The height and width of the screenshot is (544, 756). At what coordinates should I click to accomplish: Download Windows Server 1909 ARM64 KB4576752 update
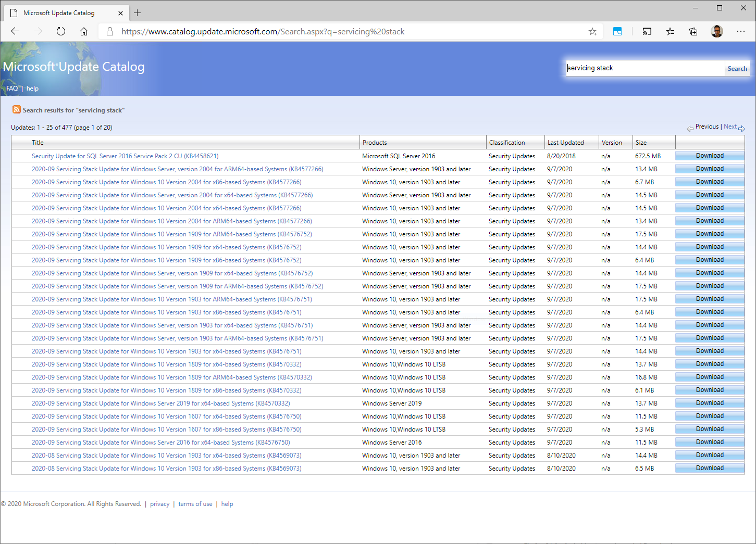[710, 286]
